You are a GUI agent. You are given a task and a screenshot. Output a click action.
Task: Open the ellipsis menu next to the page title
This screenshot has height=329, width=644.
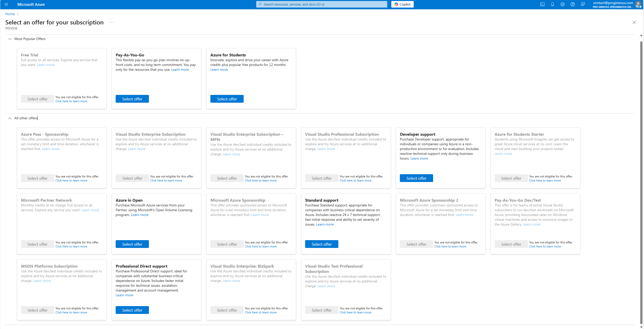point(112,22)
